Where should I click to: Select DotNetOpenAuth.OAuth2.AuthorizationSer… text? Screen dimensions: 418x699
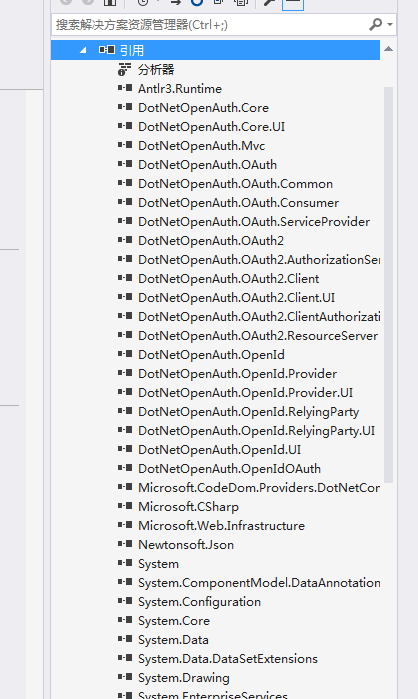coord(259,259)
